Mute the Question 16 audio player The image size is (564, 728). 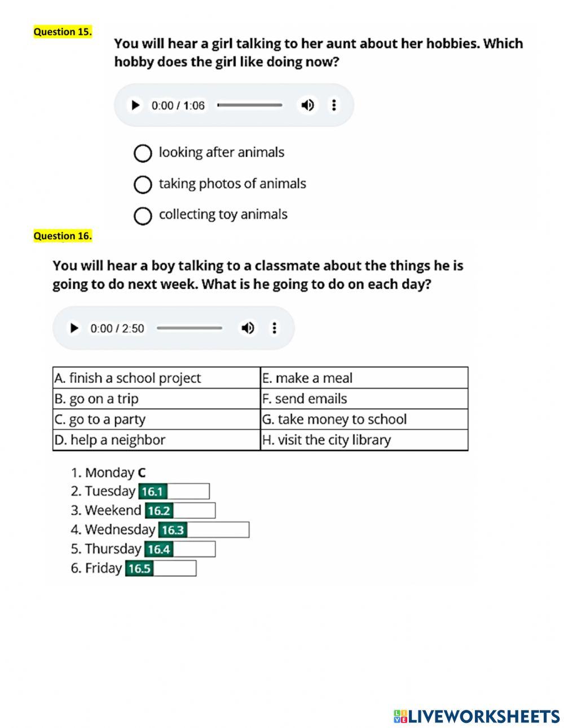[x=247, y=328]
